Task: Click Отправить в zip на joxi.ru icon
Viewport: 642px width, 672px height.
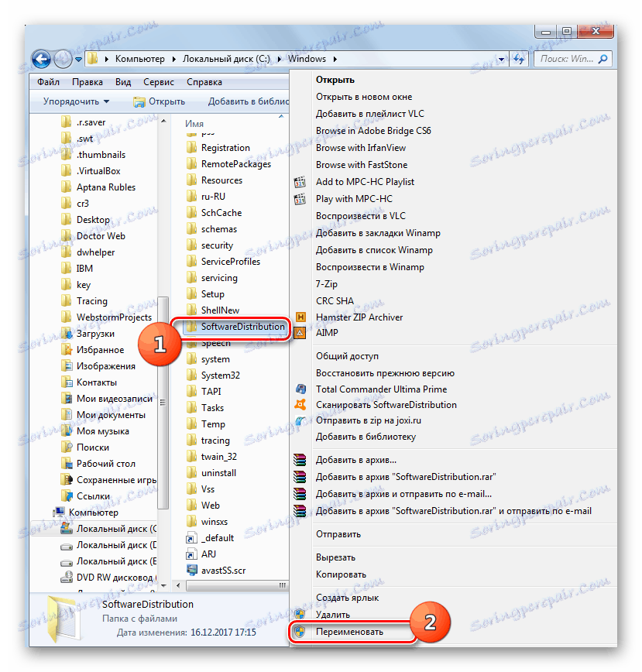Action: click(x=300, y=421)
